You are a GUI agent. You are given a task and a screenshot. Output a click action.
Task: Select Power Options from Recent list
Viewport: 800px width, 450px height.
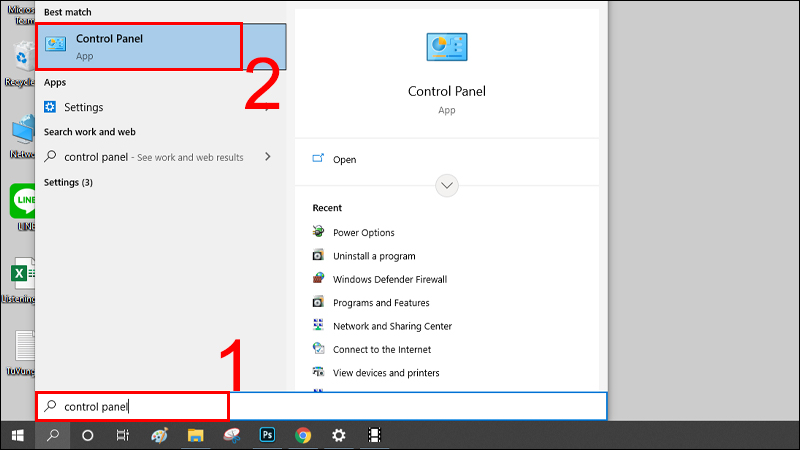[x=363, y=232]
